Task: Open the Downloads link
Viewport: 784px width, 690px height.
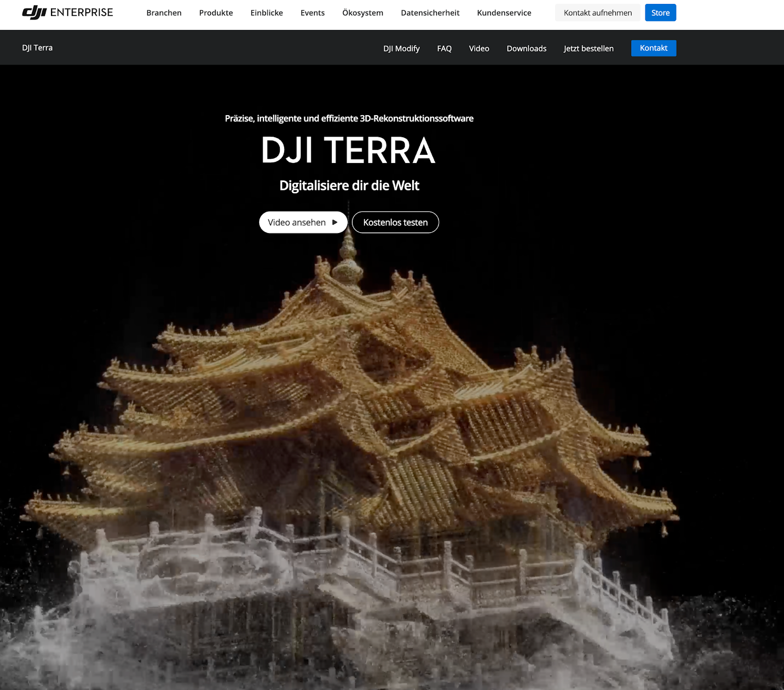Action: pyautogui.click(x=527, y=48)
